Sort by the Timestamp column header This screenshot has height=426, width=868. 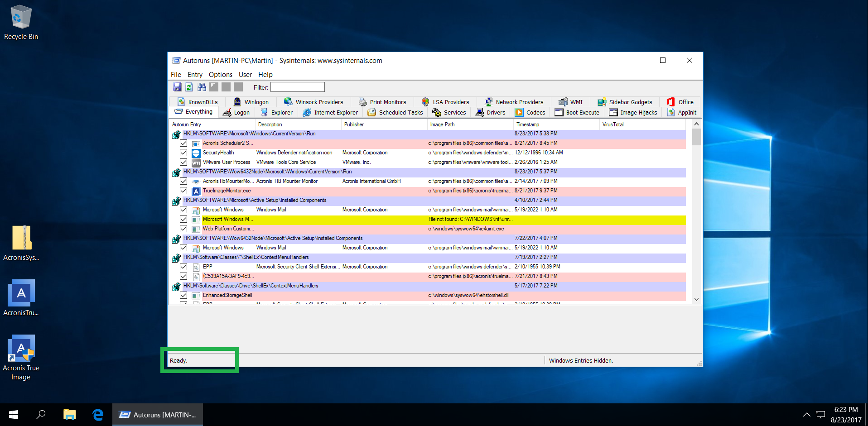tap(556, 124)
